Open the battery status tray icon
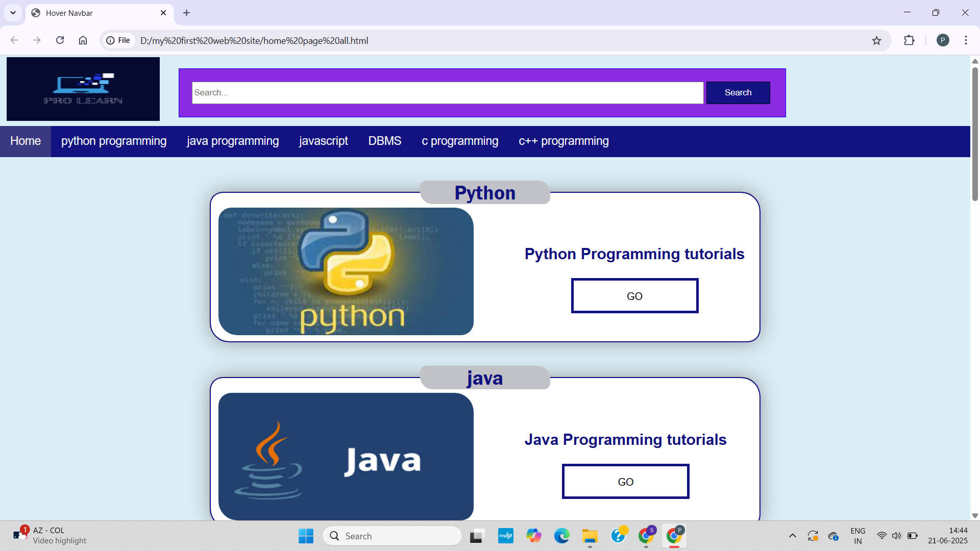The height and width of the screenshot is (551, 980). click(x=913, y=536)
